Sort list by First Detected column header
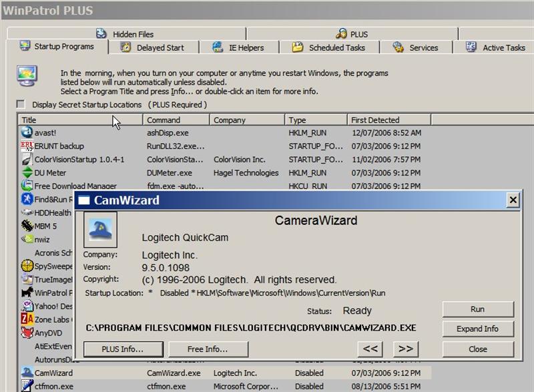This screenshot has height=392, width=534. tap(389, 120)
